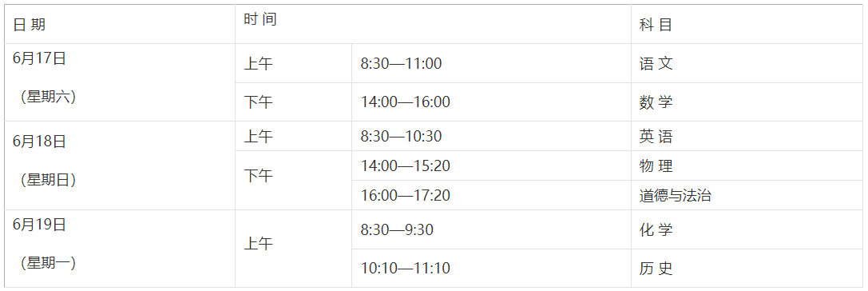Select the 化学 subject cell
The height and width of the screenshot is (291, 868).
tap(747, 229)
